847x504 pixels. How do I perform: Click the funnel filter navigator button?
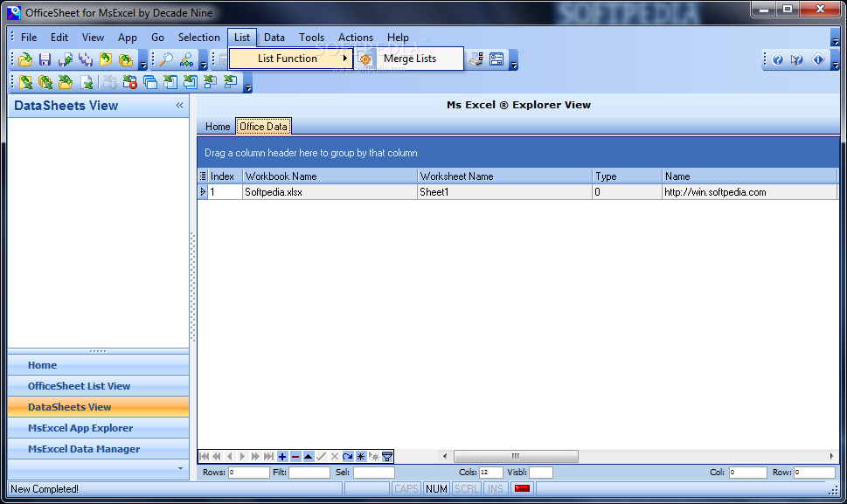[387, 457]
